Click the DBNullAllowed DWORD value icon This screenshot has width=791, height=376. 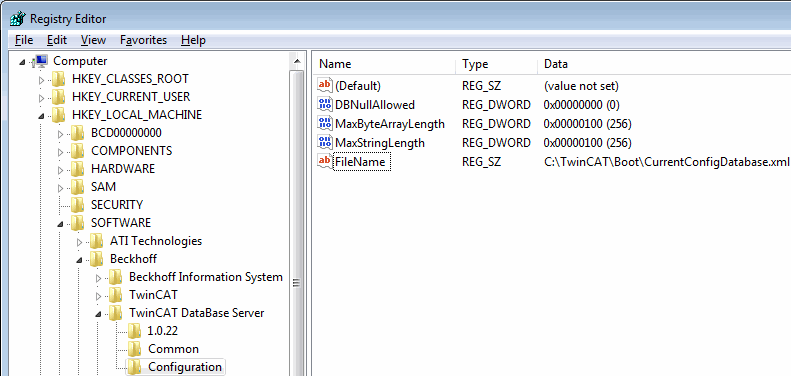click(325, 105)
